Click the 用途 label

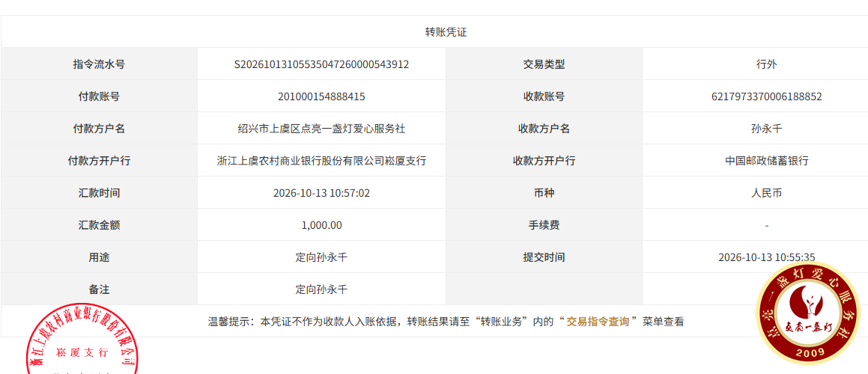coord(99,257)
